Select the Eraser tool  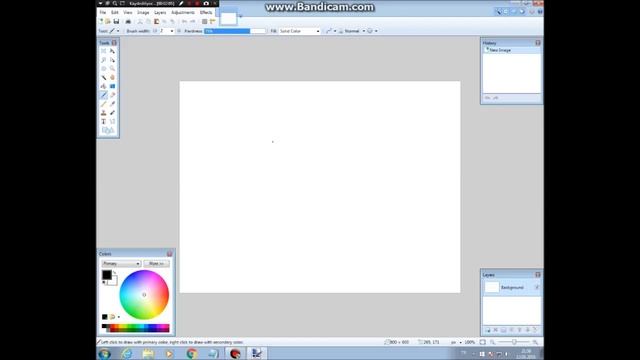click(x=113, y=95)
